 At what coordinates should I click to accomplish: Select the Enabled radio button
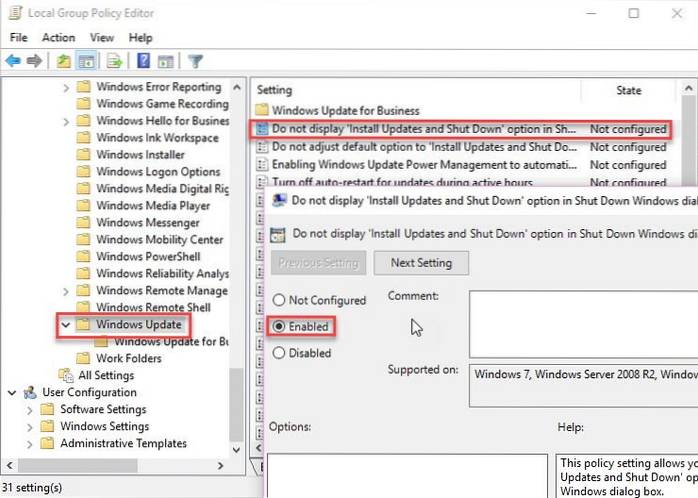(x=279, y=327)
